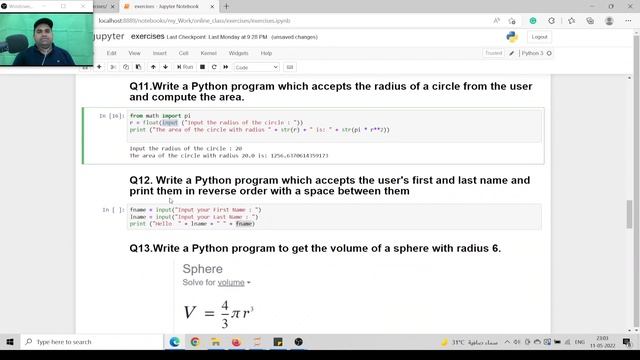Image resolution: width=640 pixels, height=360 pixels.
Task: Interrupt the kernel with stop icon
Action: click(x=202, y=67)
